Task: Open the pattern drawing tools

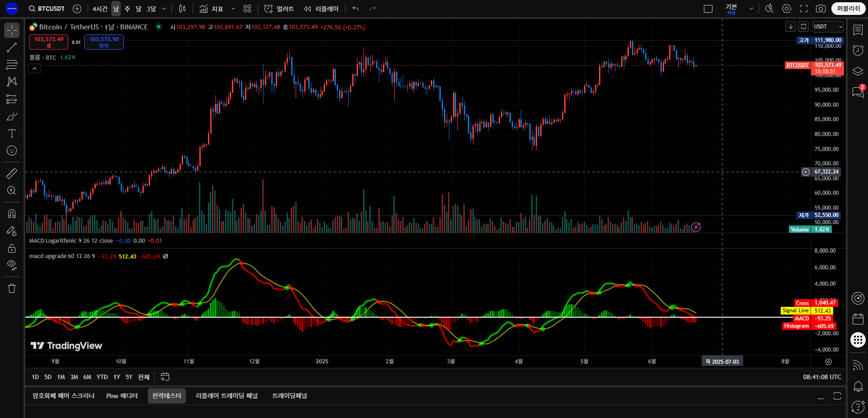Action: point(12,82)
